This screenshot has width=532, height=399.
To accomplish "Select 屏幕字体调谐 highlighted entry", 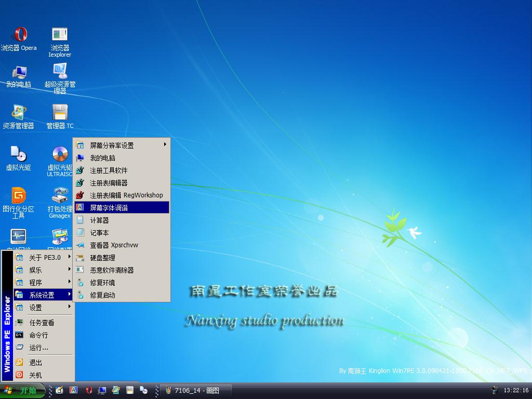I will pos(122,208).
